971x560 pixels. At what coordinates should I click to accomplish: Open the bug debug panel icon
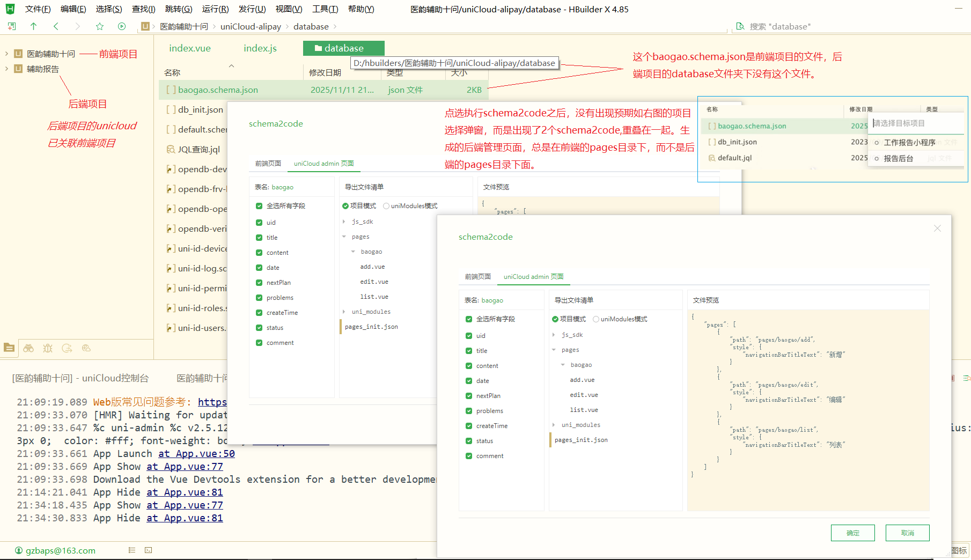click(x=48, y=348)
